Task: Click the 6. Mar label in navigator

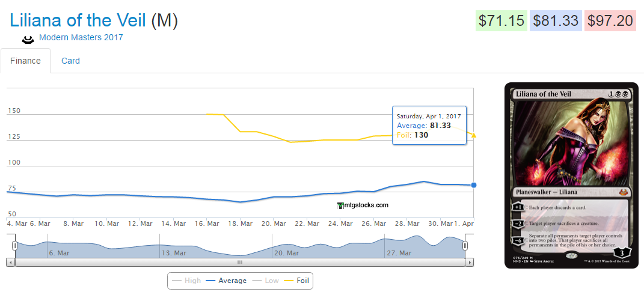Action: 59,253
